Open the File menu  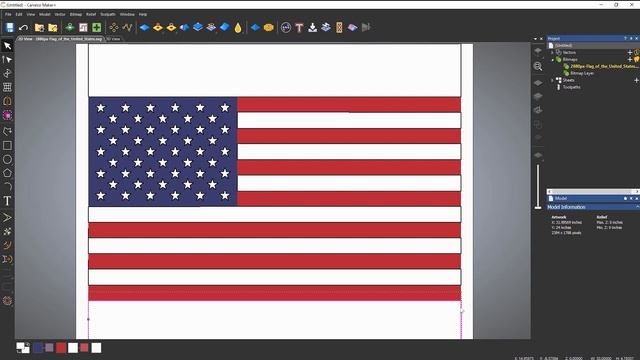(8, 14)
